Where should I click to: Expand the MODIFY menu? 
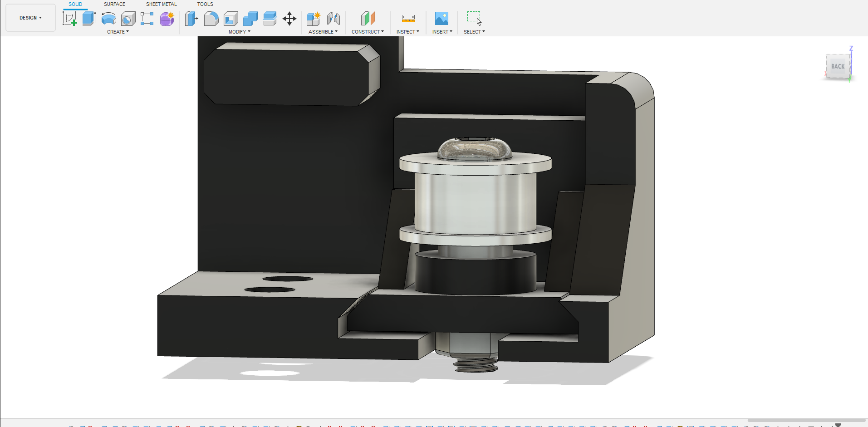pyautogui.click(x=239, y=32)
